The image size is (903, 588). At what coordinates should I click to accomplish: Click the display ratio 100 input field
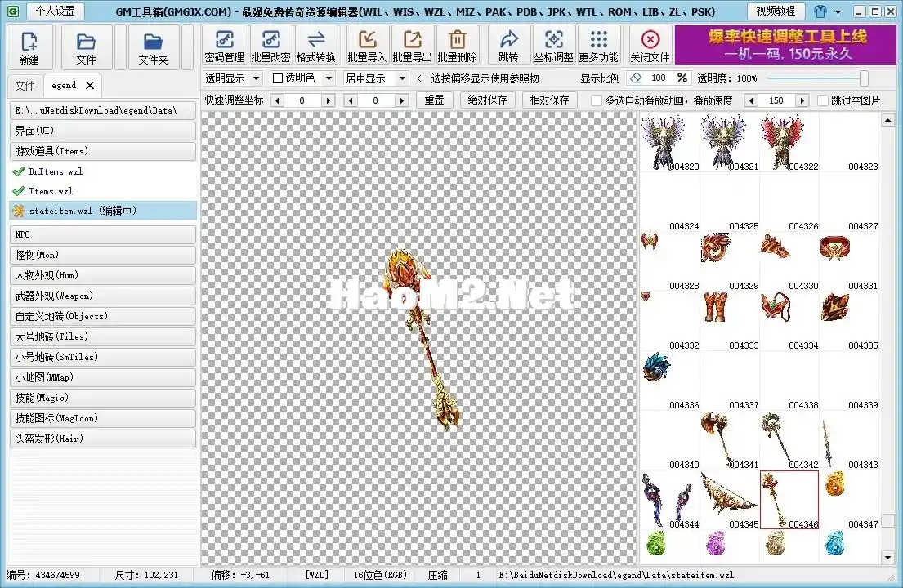point(659,78)
